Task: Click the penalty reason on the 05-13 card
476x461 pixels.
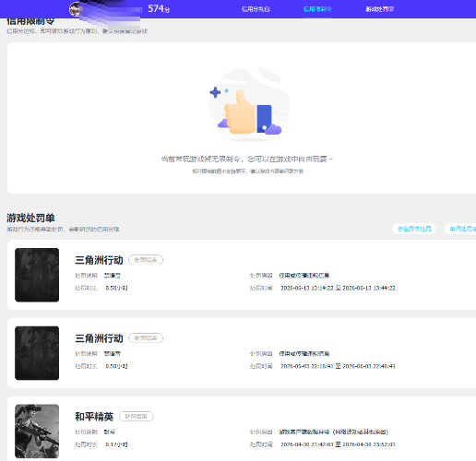Action: point(304,276)
